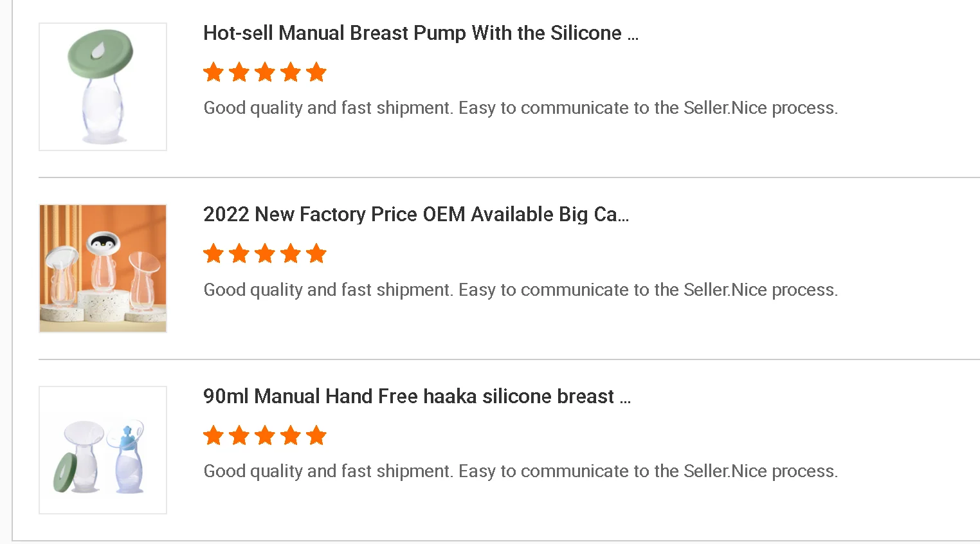
Task: Click fifth star under 2022 New Factory Price
Action: pos(316,253)
